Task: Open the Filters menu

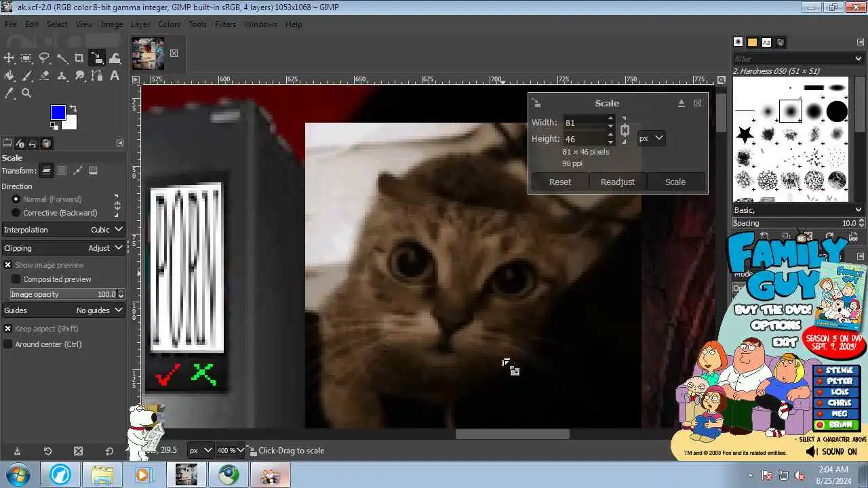Action: point(226,24)
